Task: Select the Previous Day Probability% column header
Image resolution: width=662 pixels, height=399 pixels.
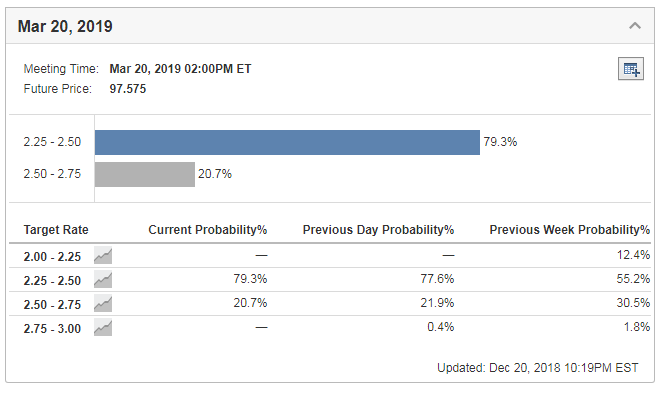Action: [378, 230]
